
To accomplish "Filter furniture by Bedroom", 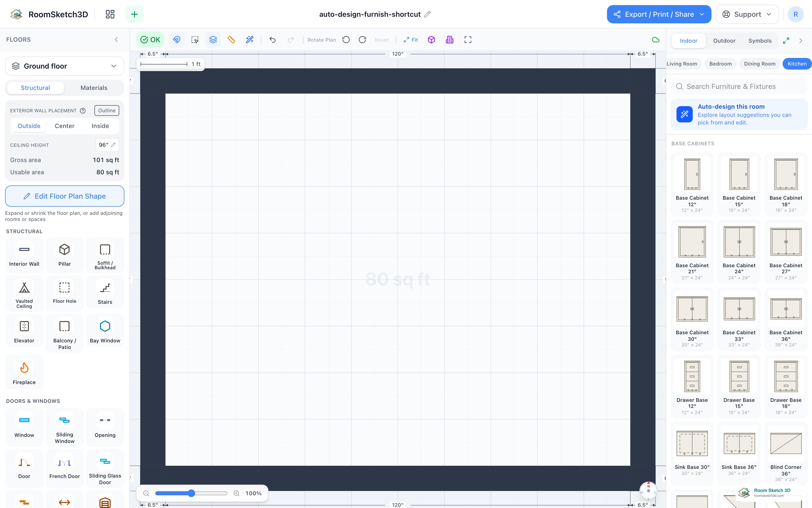I will pos(720,64).
